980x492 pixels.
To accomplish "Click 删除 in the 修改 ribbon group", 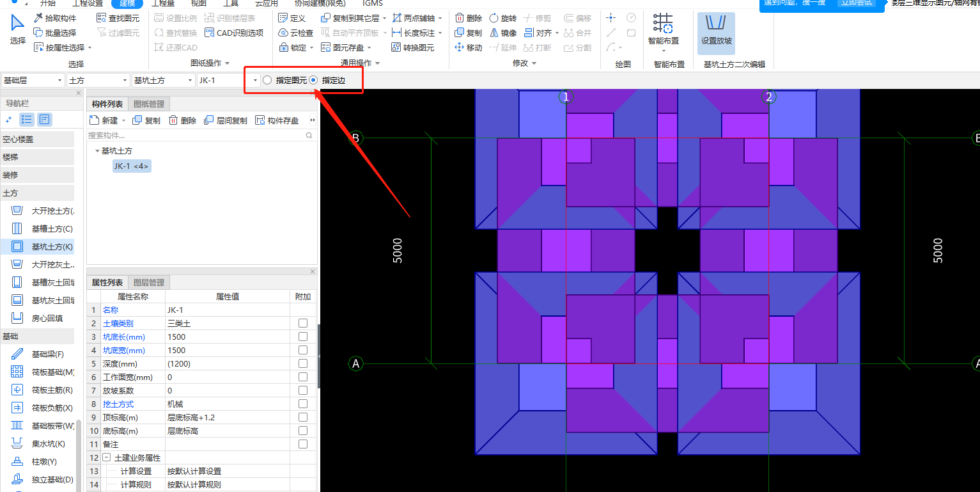I will [469, 18].
